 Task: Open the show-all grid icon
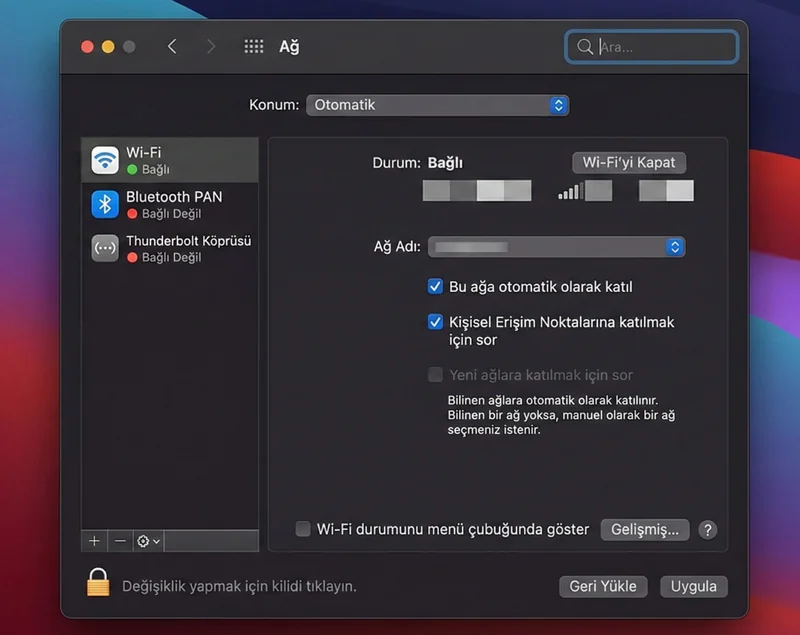[254, 47]
